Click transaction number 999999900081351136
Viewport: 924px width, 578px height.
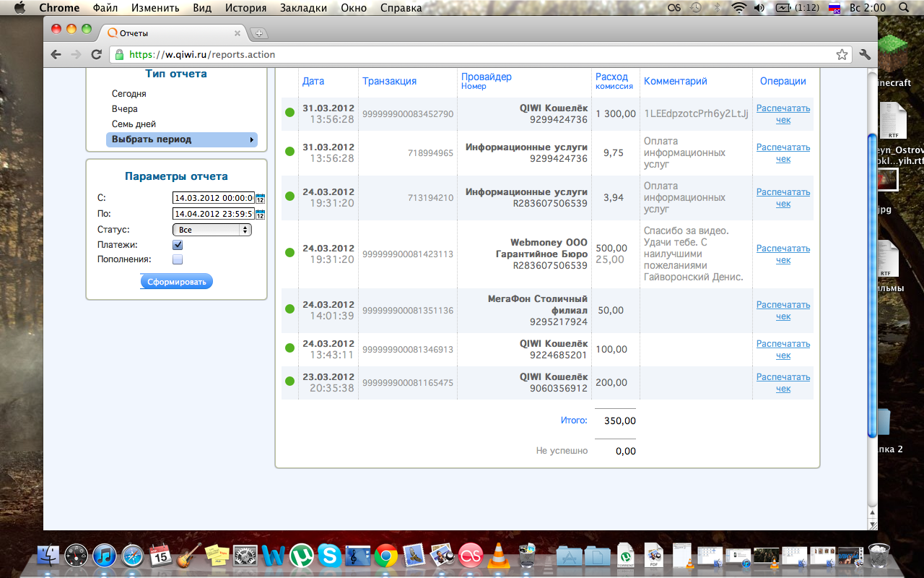(x=408, y=311)
